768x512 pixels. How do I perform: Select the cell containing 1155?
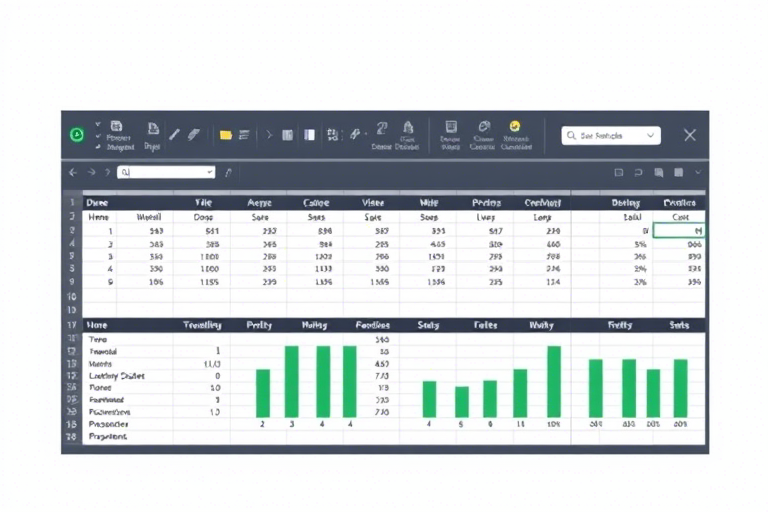[x=201, y=282]
